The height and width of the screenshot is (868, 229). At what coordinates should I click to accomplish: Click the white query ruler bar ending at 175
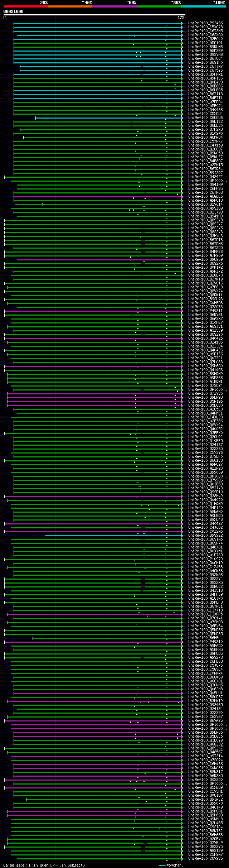point(94,15)
